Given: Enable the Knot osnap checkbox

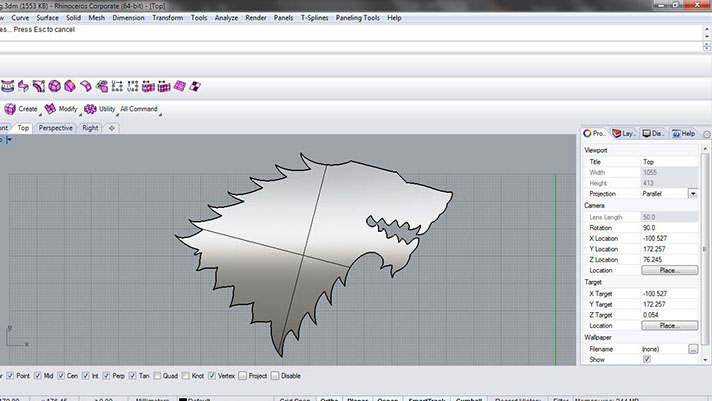Looking at the screenshot, I should coord(186,376).
